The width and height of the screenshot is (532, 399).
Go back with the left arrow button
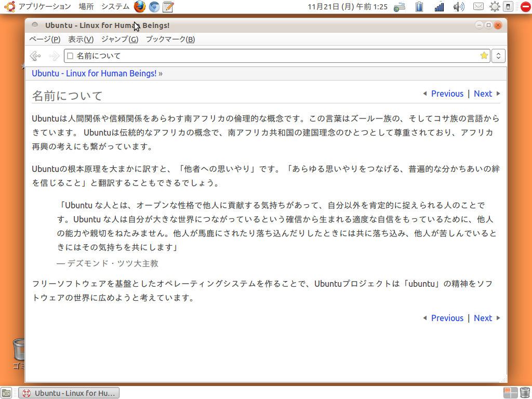coord(35,56)
